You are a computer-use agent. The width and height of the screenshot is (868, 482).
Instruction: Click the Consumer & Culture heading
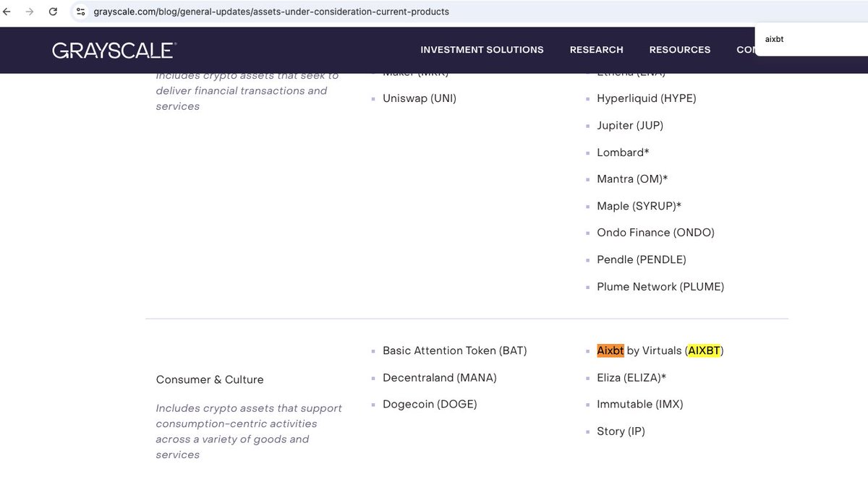tap(210, 379)
